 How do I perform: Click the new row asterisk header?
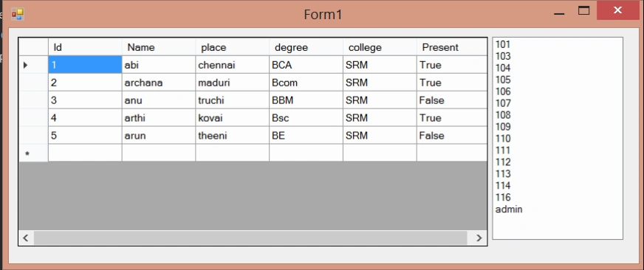(x=27, y=154)
